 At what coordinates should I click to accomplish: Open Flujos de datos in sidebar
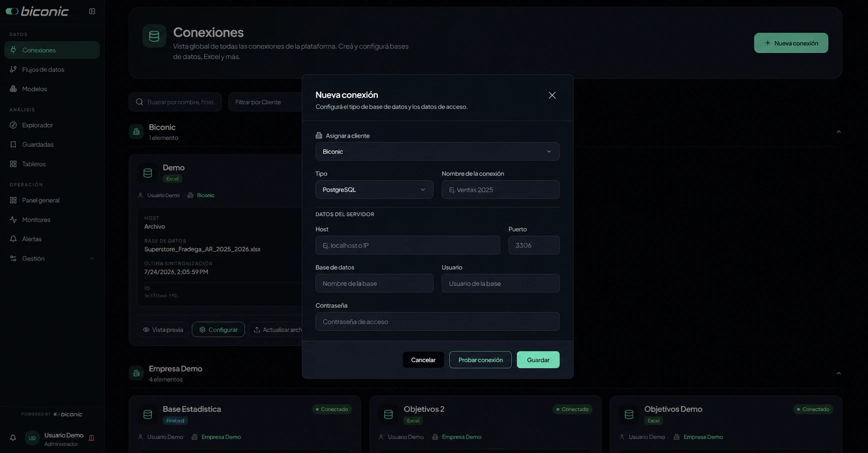[x=52, y=69]
